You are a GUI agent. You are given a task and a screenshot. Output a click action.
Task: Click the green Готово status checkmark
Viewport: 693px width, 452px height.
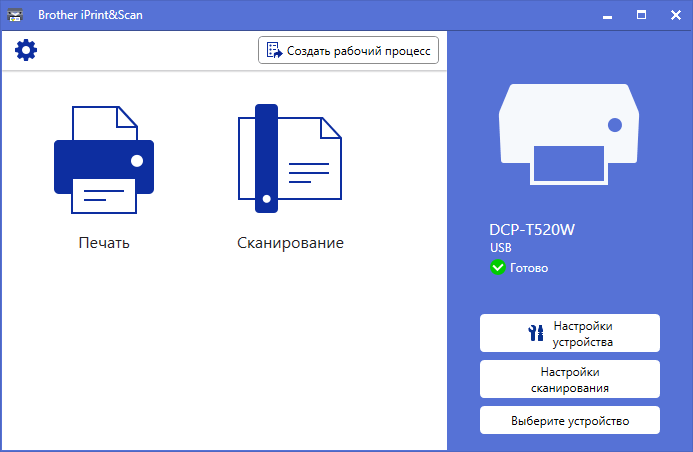(498, 267)
